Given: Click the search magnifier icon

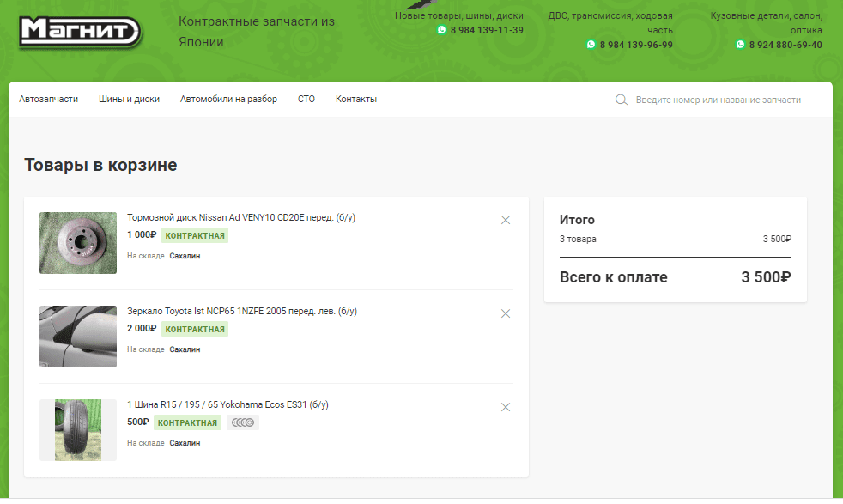Looking at the screenshot, I should [x=621, y=100].
